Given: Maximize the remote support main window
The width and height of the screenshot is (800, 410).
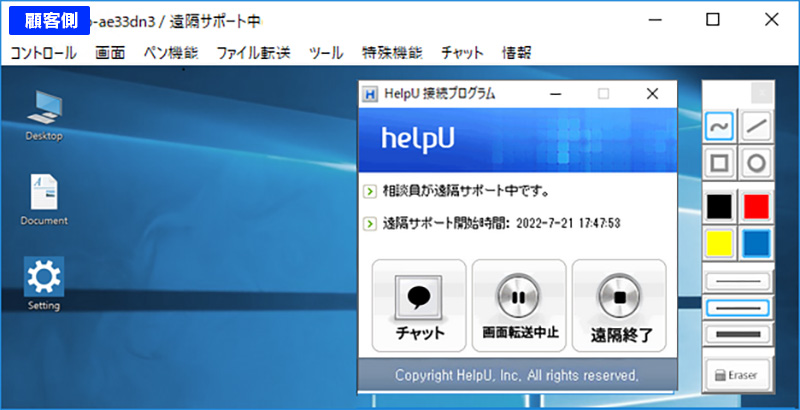Looking at the screenshot, I should [x=713, y=20].
